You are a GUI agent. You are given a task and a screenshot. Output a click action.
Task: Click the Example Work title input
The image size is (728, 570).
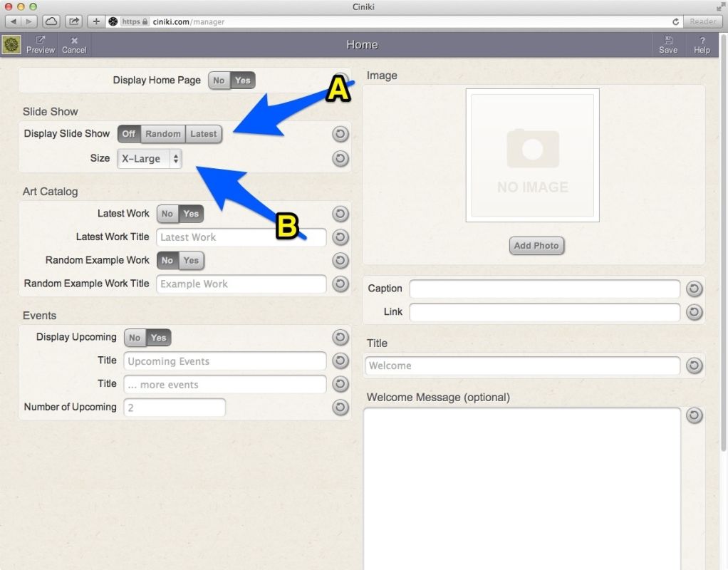(x=241, y=284)
